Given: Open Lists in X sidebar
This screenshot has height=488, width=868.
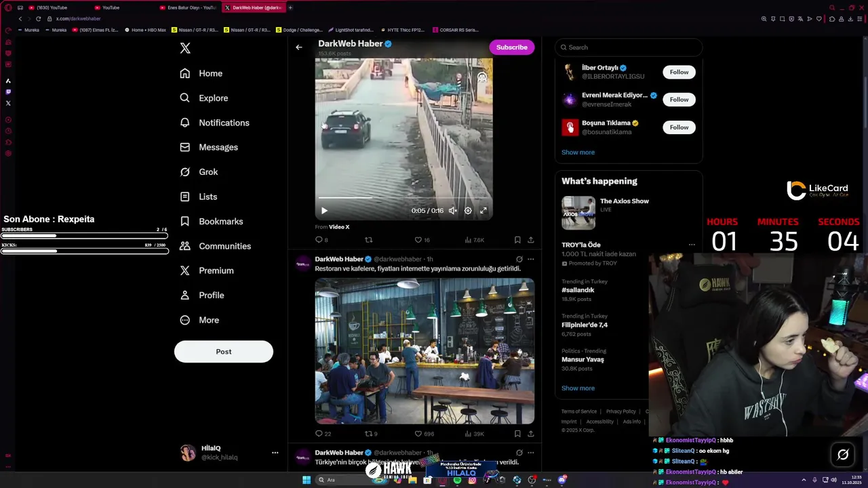Looking at the screenshot, I should point(199,197).
